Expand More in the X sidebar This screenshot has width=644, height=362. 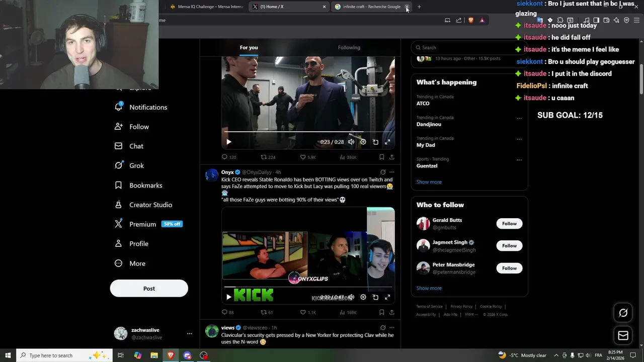tap(130, 263)
